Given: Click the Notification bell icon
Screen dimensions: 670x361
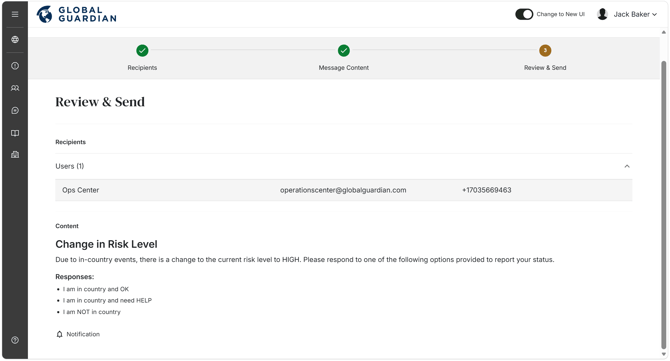Looking at the screenshot, I should point(59,334).
